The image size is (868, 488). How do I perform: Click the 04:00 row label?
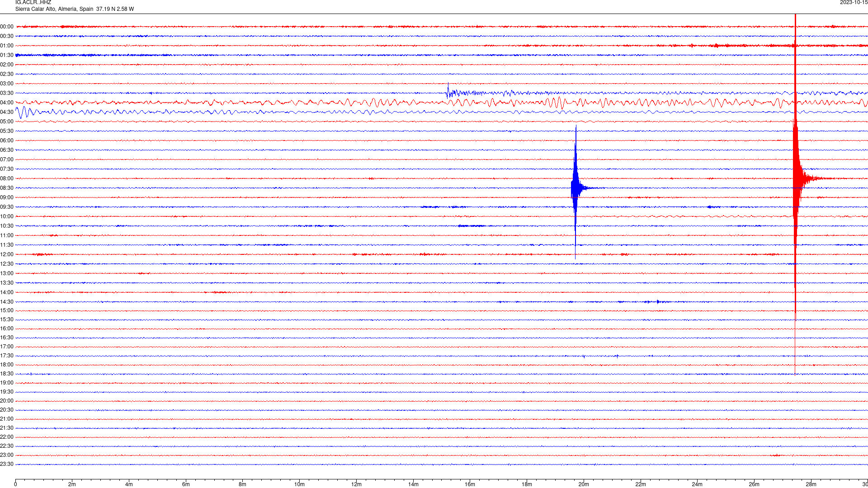7,103
